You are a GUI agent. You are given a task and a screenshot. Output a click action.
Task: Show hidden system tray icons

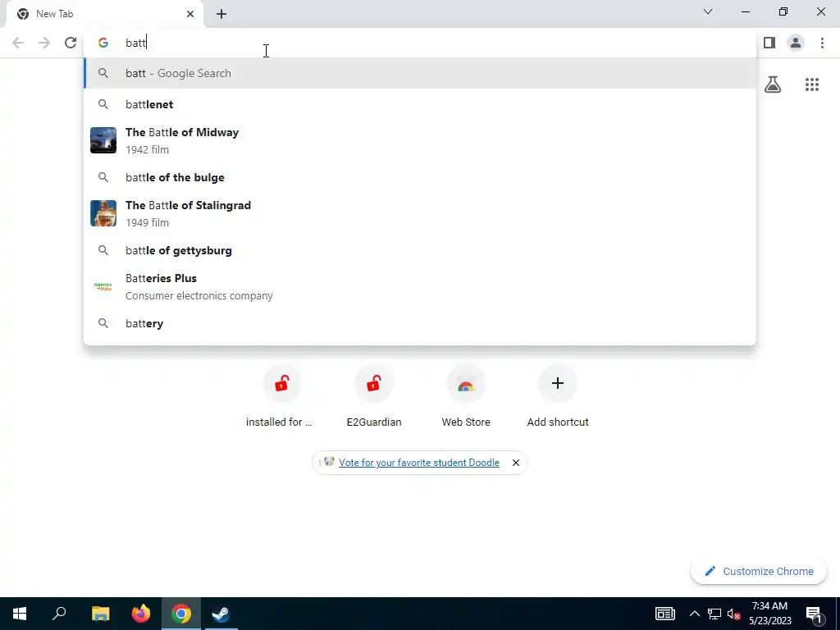click(x=694, y=614)
